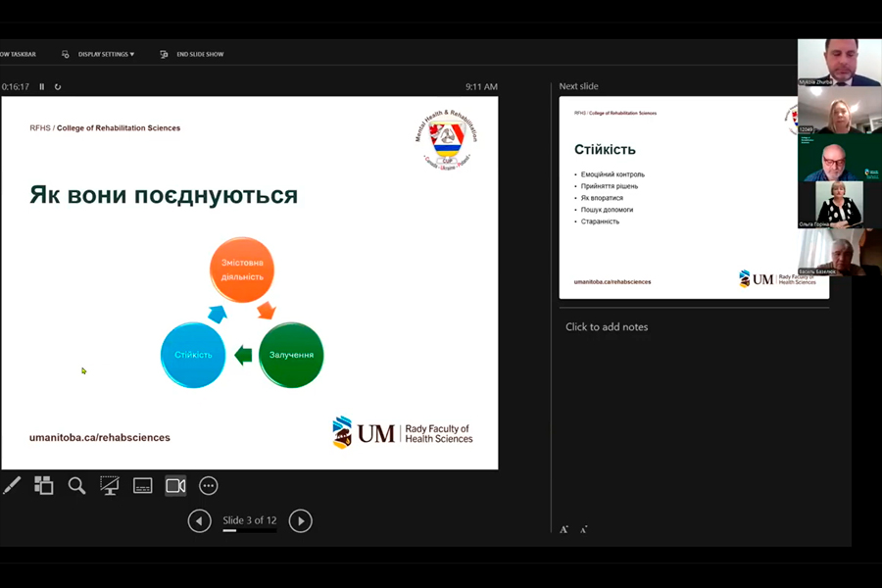Open more slide show options
Image resolution: width=882 pixels, height=588 pixels.
pos(208,486)
